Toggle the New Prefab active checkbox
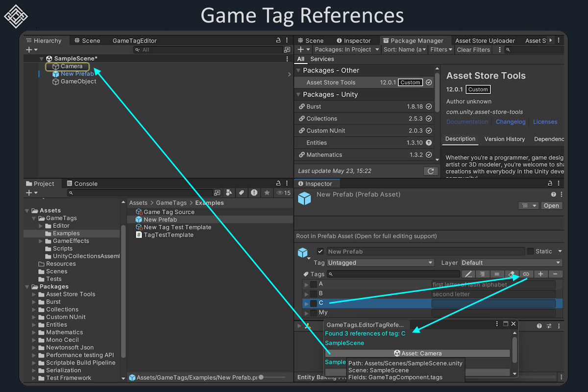588x392 pixels. [x=320, y=251]
